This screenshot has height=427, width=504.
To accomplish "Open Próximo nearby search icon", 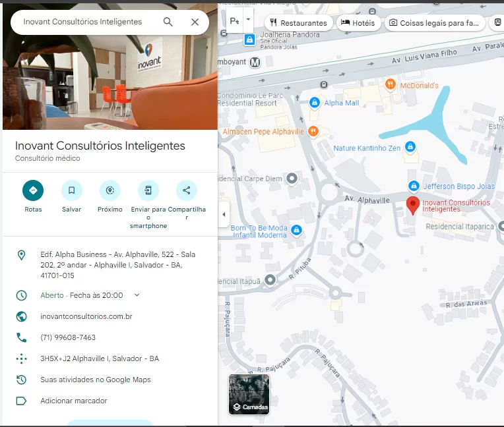I will tap(110, 190).
